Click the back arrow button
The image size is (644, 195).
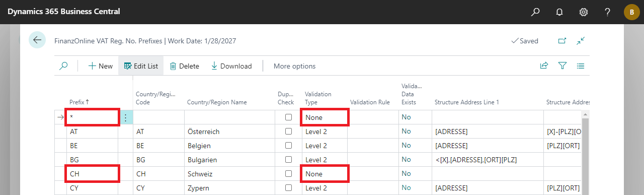37,40
